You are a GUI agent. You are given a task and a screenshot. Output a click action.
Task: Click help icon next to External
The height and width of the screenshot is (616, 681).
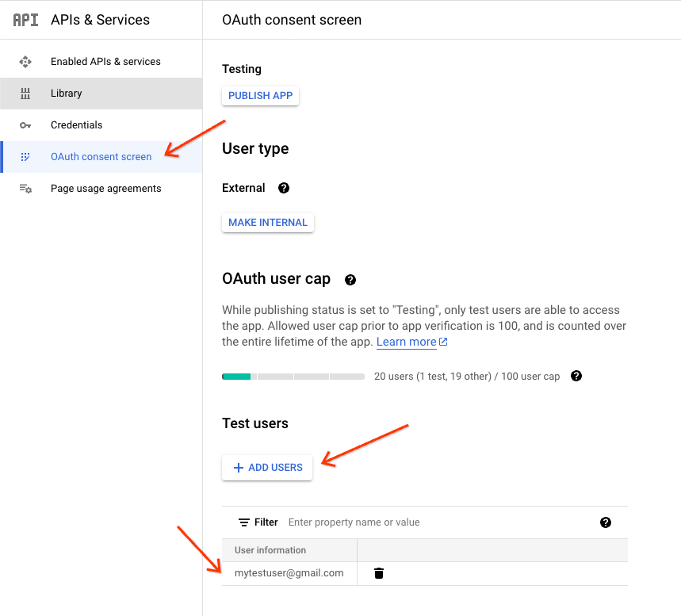[x=284, y=188]
